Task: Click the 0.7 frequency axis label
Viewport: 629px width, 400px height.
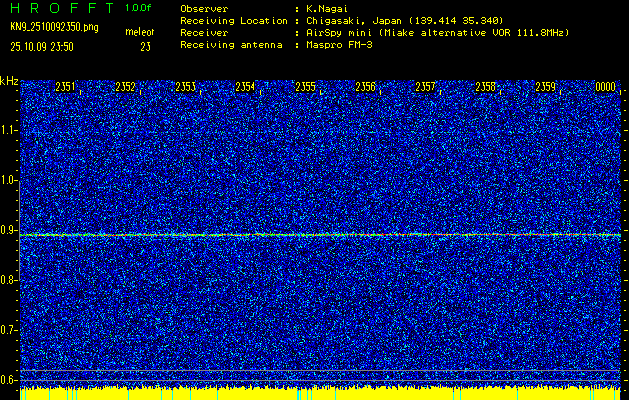Action: coord(9,329)
